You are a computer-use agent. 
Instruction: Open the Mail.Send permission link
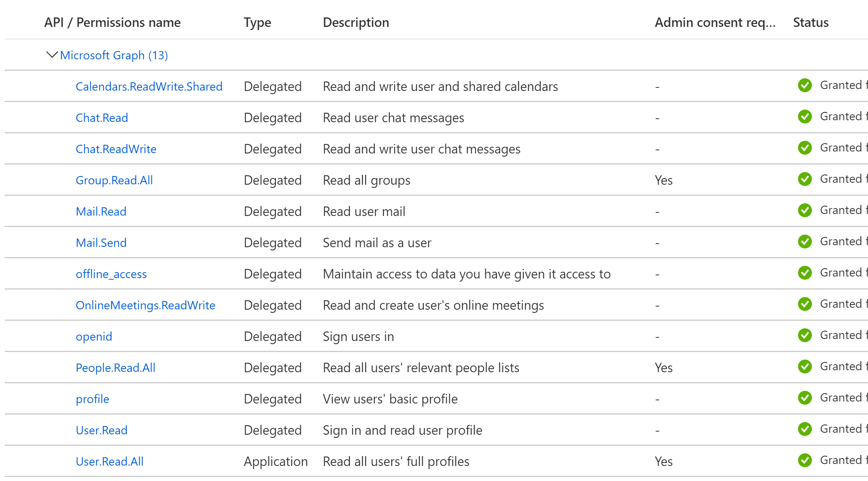tap(101, 243)
